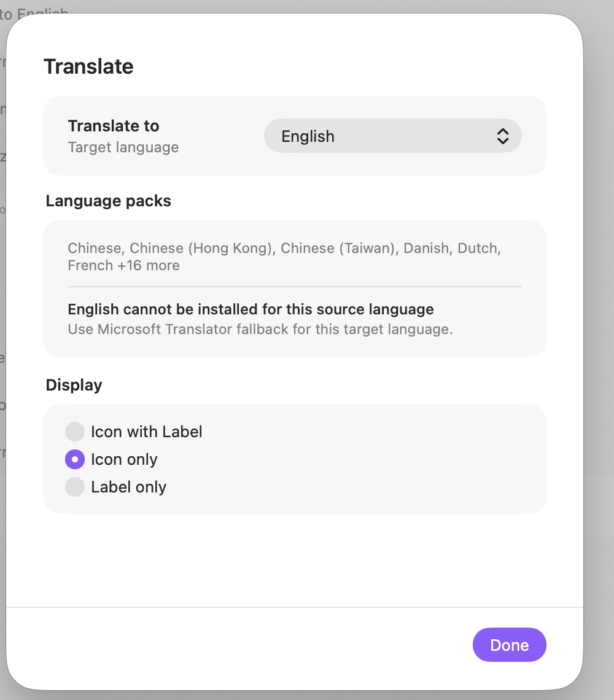Screen dimensions: 614x700
Task: Choose the Icon only radio button
Action: click(74, 459)
